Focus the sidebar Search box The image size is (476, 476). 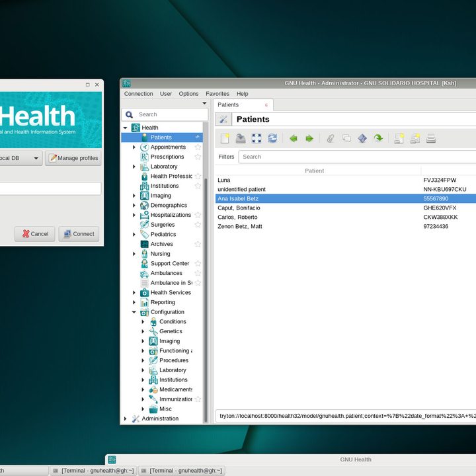(x=165, y=114)
